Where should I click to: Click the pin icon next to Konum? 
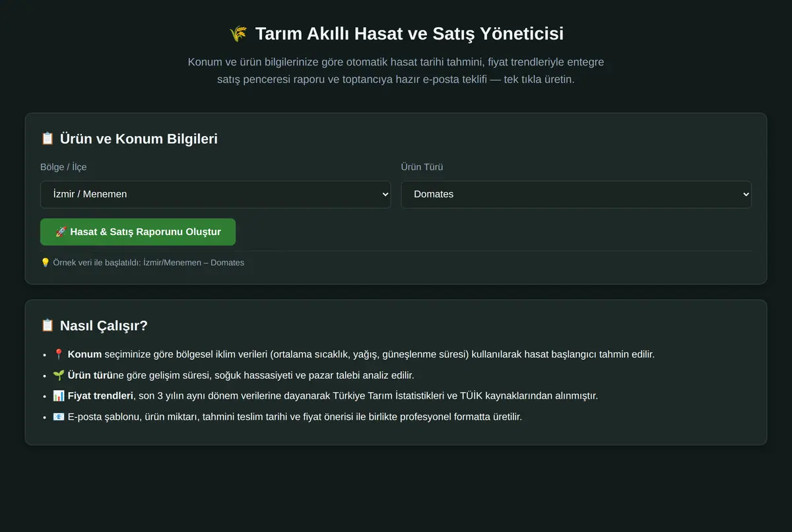58,354
